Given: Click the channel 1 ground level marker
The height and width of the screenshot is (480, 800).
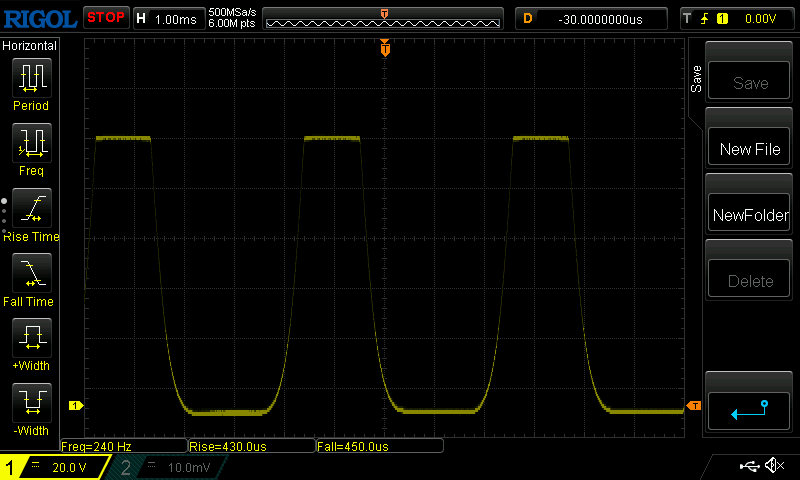Looking at the screenshot, I should click(76, 406).
